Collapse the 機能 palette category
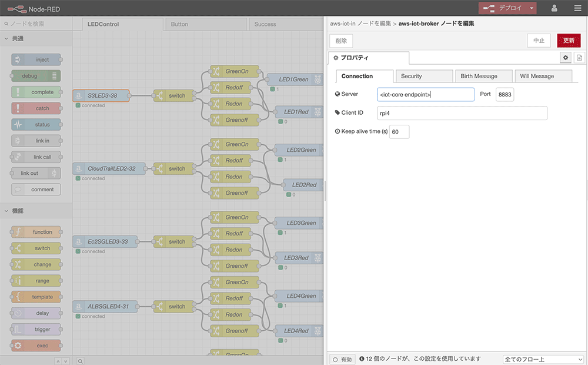The height and width of the screenshot is (365, 588). pyautogui.click(x=36, y=211)
